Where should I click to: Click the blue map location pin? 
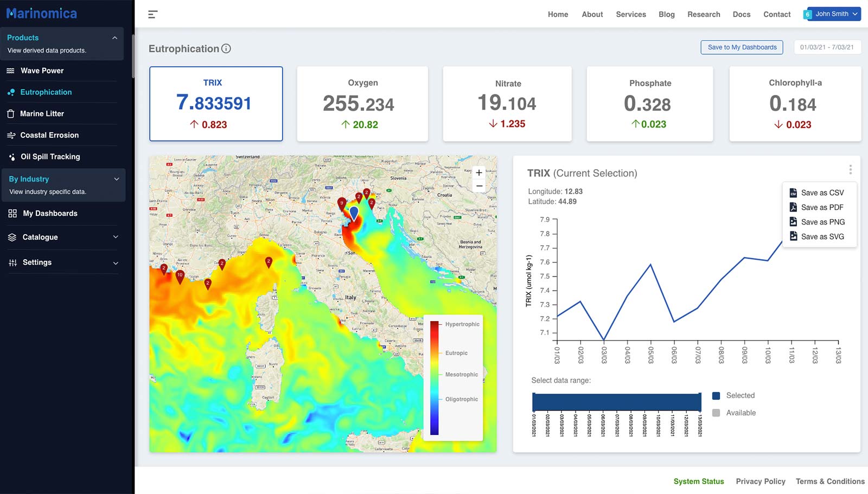click(354, 212)
